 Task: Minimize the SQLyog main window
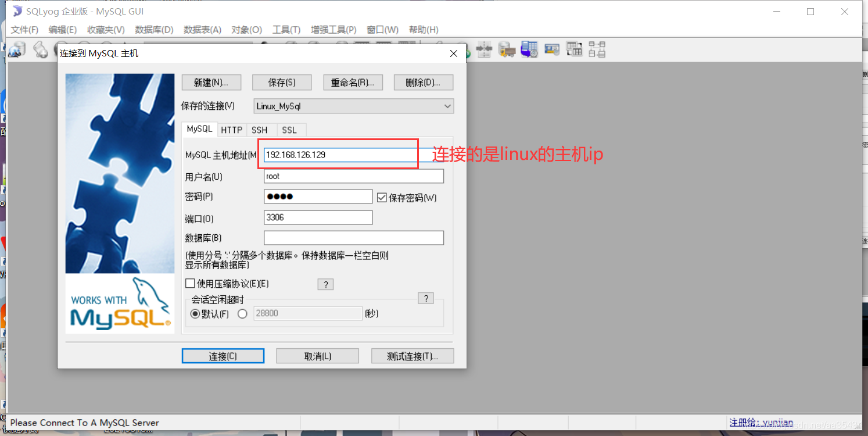(x=777, y=12)
